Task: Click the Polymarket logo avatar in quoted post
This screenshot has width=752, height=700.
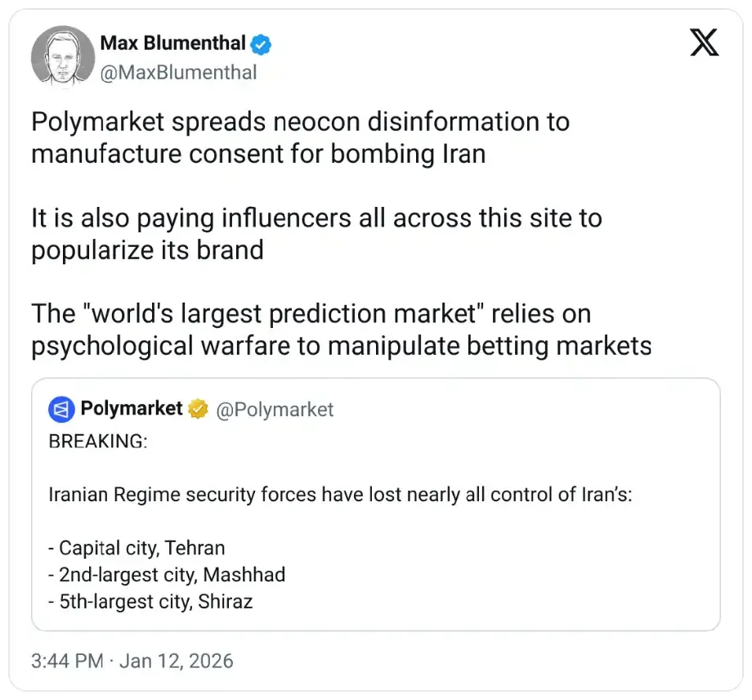Action: pos(61,409)
